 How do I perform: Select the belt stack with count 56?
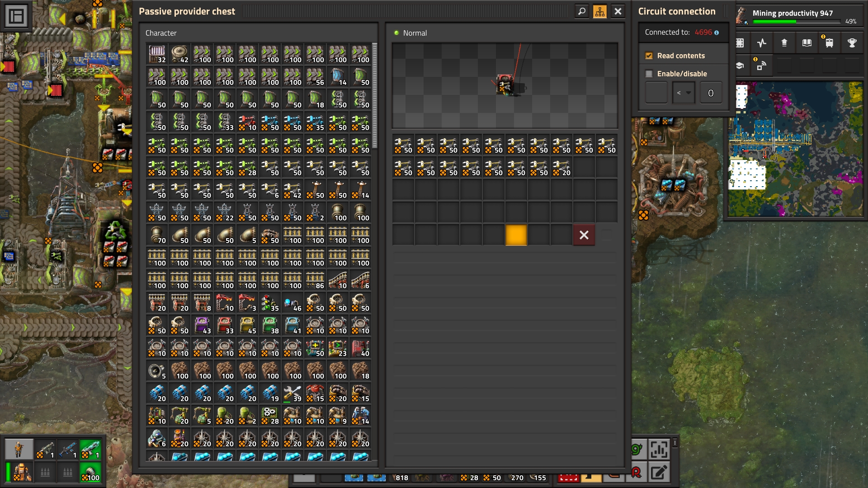coord(315,77)
